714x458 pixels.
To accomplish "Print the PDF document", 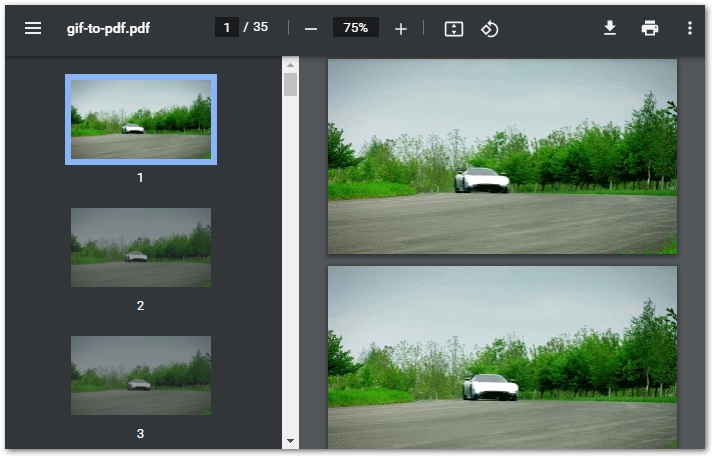I will [x=650, y=28].
